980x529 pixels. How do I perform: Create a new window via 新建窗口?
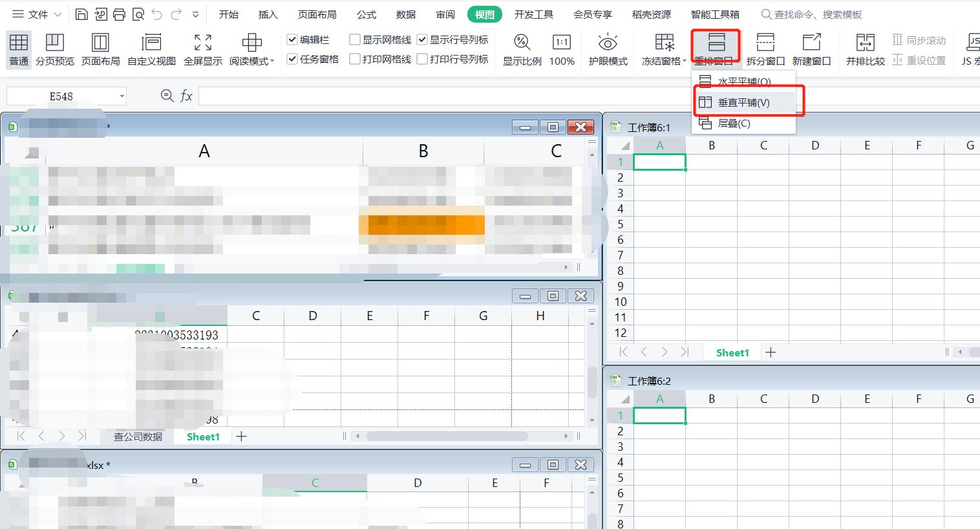[x=812, y=49]
